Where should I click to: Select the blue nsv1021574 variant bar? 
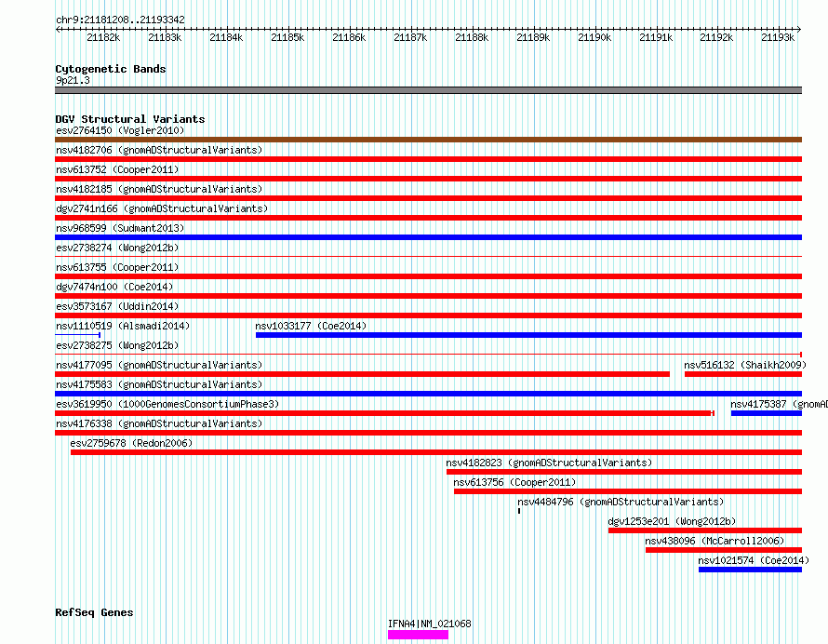pos(751,570)
